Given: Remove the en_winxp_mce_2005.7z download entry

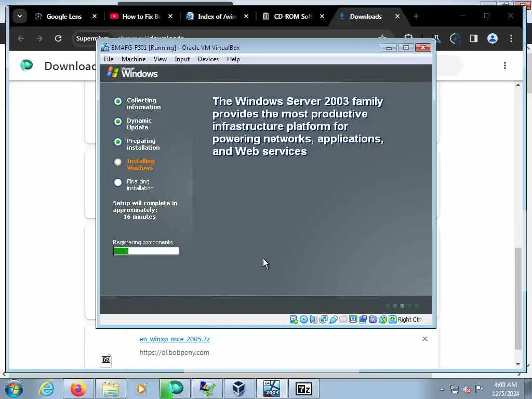Looking at the screenshot, I should pos(425,339).
